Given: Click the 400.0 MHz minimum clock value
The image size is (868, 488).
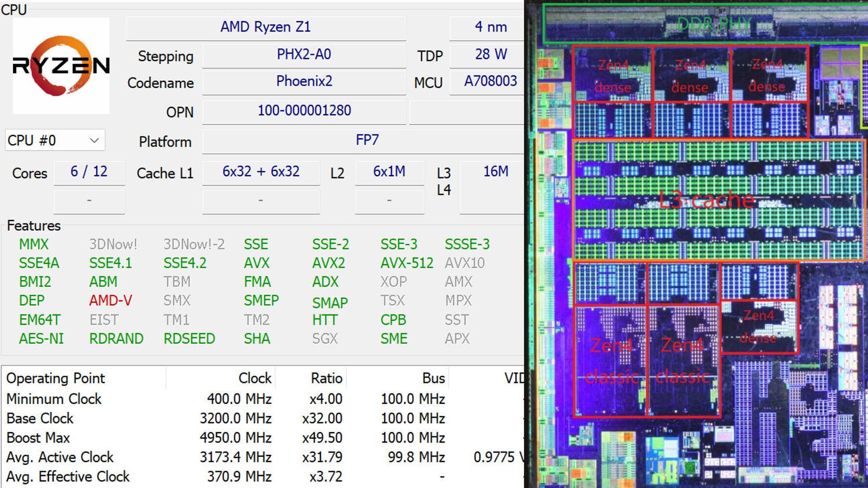Looking at the screenshot, I should tap(239, 399).
